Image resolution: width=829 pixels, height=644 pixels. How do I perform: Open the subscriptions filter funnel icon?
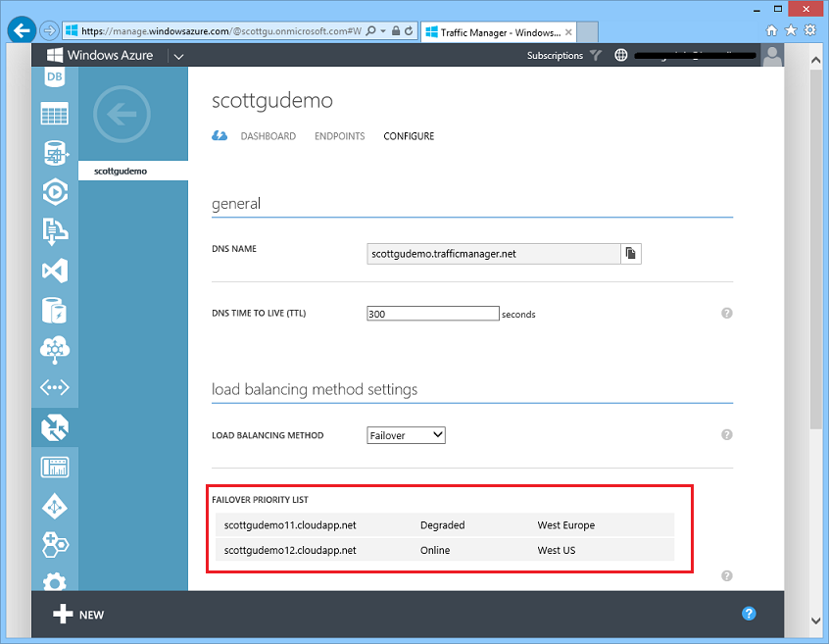596,55
